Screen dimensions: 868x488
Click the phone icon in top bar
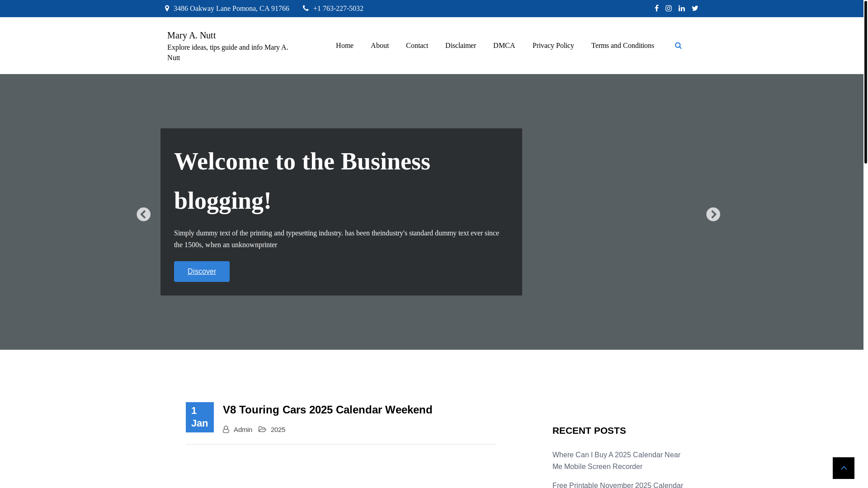306,8
